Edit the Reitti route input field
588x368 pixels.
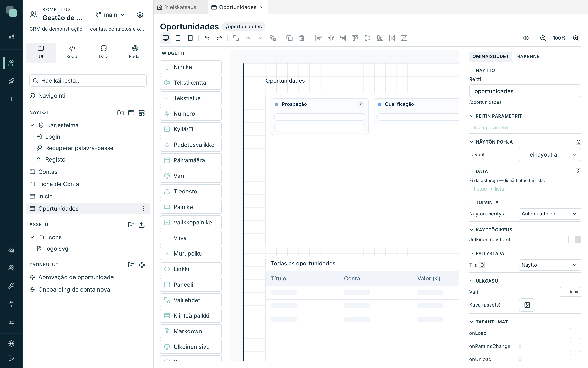click(x=525, y=91)
